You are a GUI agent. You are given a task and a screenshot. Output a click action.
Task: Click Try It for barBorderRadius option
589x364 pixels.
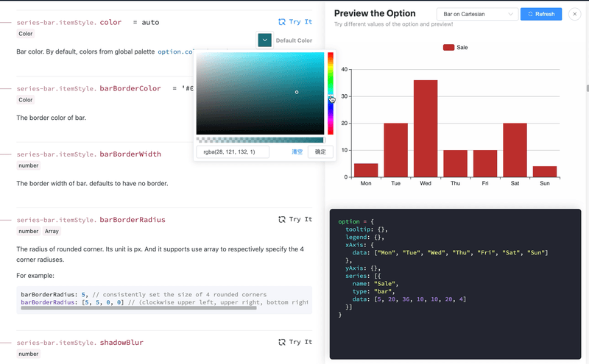click(x=295, y=219)
